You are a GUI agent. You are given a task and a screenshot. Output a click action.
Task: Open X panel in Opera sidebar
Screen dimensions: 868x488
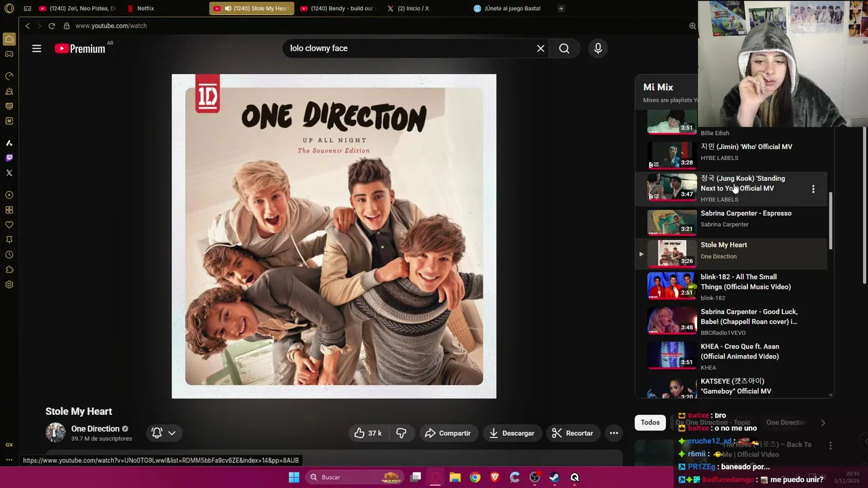9,173
